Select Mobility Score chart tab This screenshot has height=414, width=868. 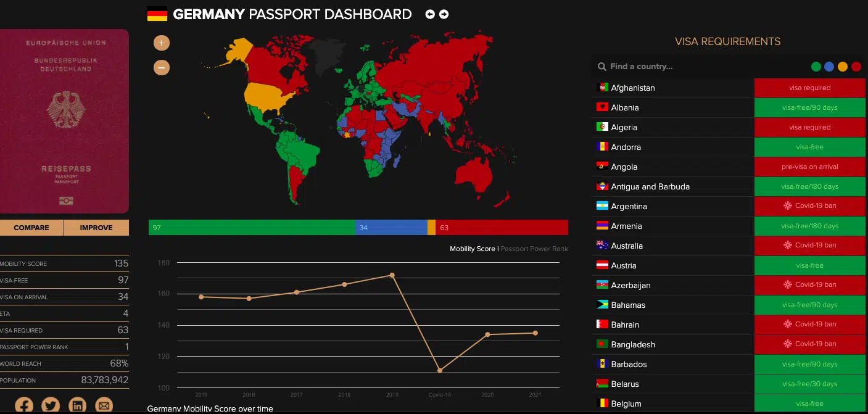[472, 249]
